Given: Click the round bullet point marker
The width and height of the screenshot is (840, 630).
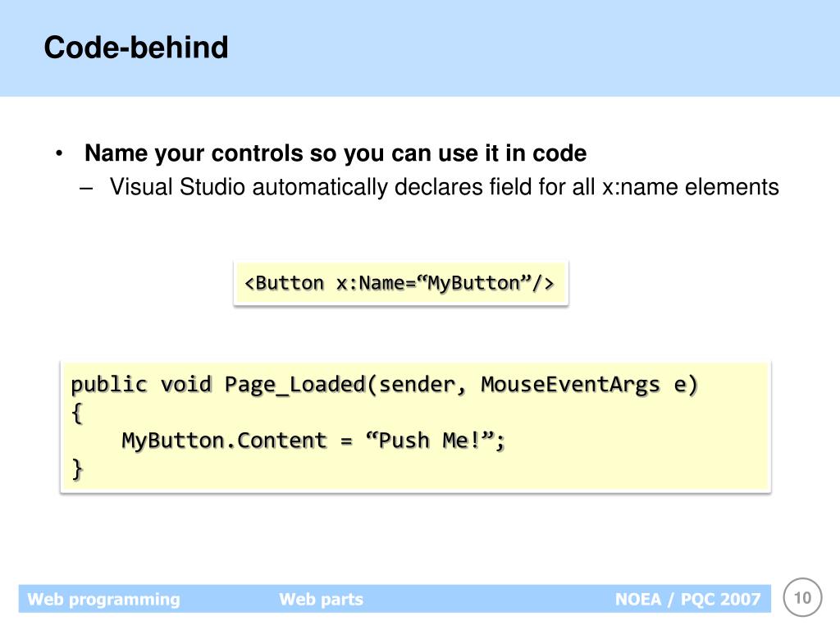Looking at the screenshot, I should (59, 153).
